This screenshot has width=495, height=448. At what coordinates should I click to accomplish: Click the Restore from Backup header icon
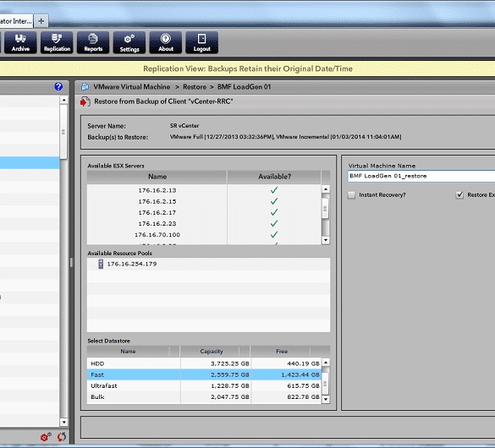pyautogui.click(x=85, y=101)
